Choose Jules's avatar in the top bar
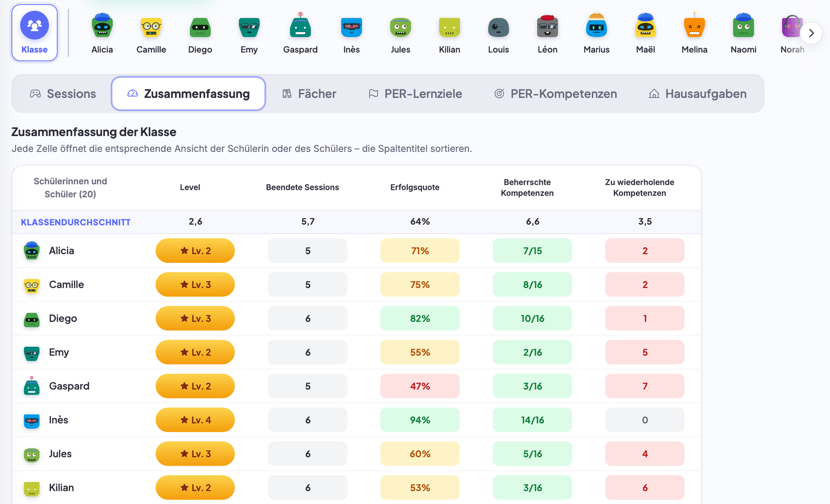This screenshot has height=504, width=830. 400,33
